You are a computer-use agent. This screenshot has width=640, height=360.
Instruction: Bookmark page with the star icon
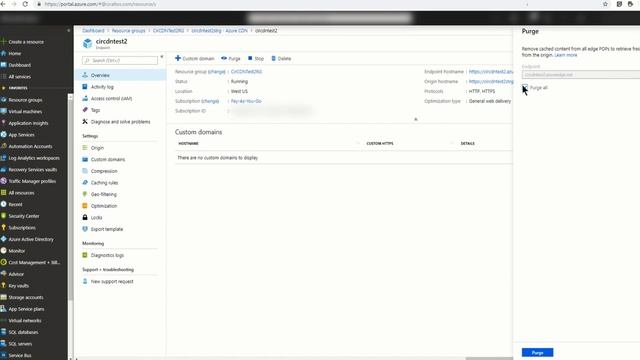pyautogui.click(x=605, y=4)
